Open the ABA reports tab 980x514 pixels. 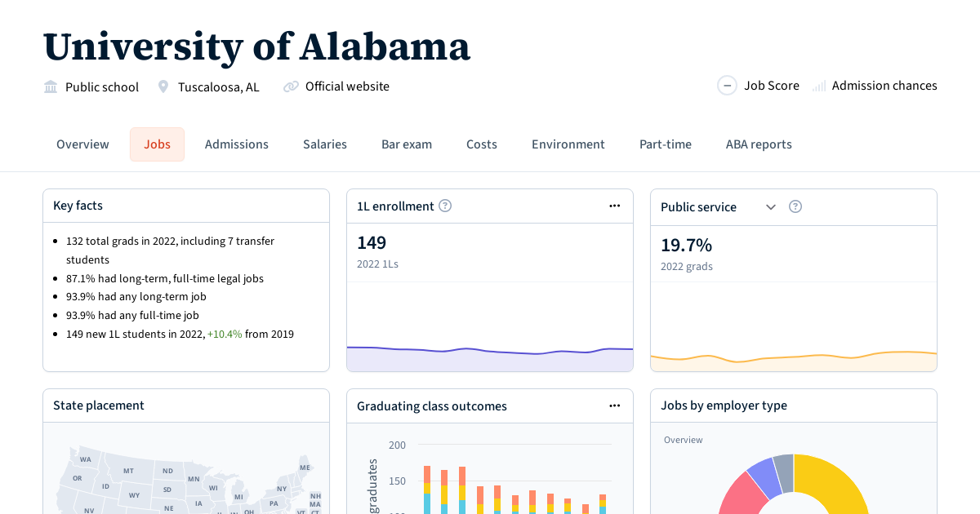click(759, 144)
